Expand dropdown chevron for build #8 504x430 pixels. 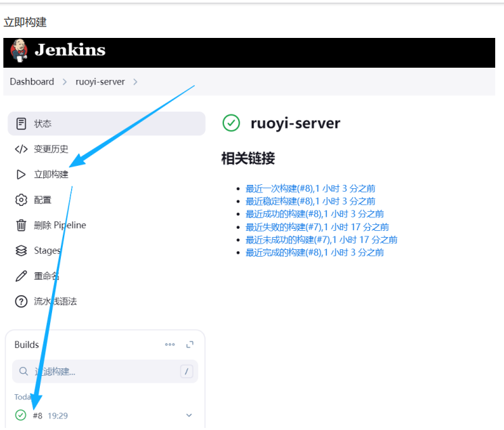[x=189, y=415]
